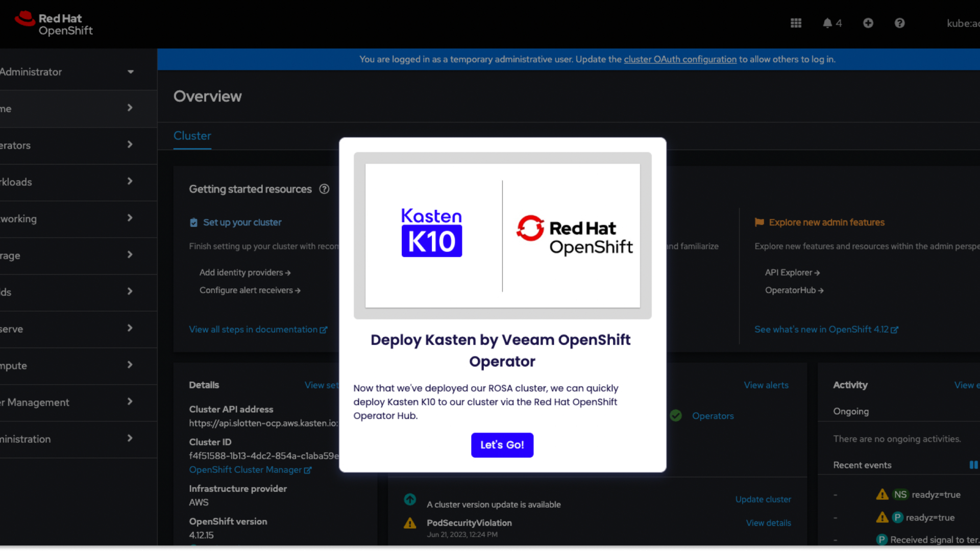Pause the Recent events stream
This screenshot has height=551, width=980.
point(973,465)
